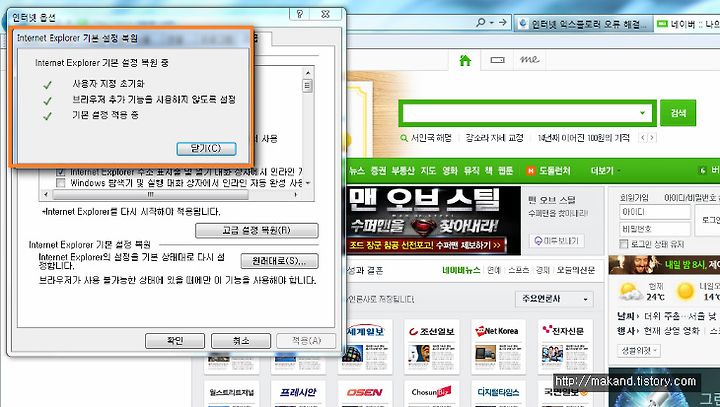The width and height of the screenshot is (720, 407).
Task: Click the 서인국 해명 trending link
Action: 431,138
